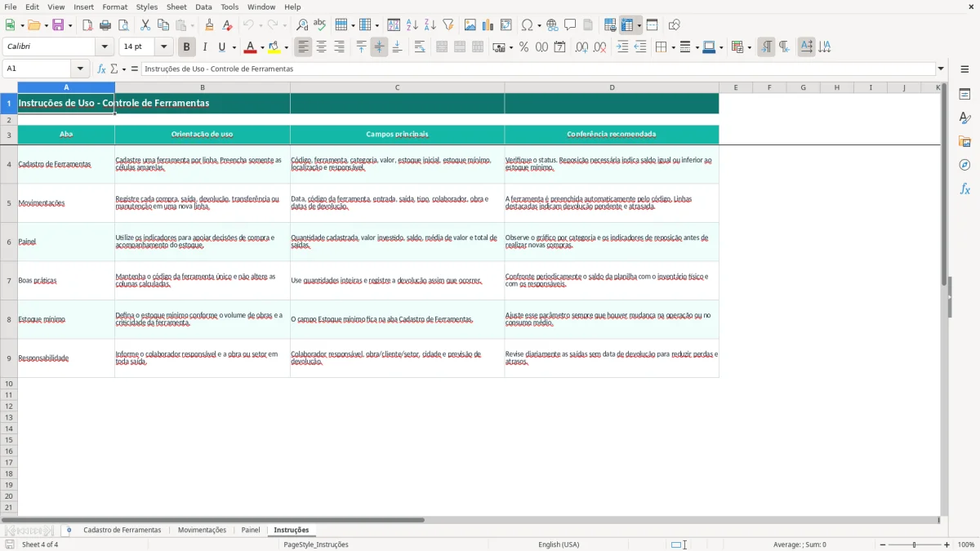Image resolution: width=980 pixels, height=551 pixels.
Task: Toggle horizontal center alignment
Action: point(322,47)
